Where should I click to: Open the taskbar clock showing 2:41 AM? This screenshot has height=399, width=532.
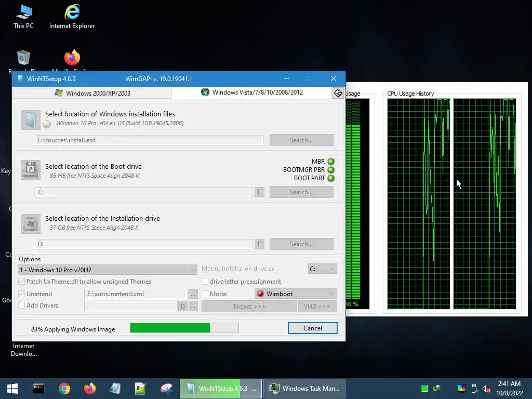point(509,389)
